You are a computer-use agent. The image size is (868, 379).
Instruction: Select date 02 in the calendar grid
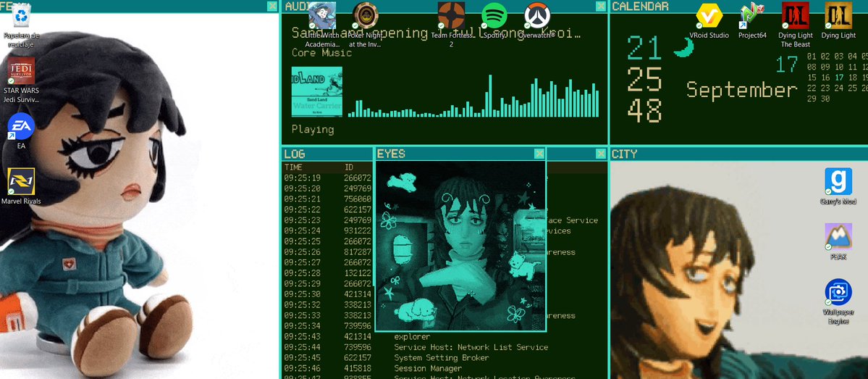[825, 57]
